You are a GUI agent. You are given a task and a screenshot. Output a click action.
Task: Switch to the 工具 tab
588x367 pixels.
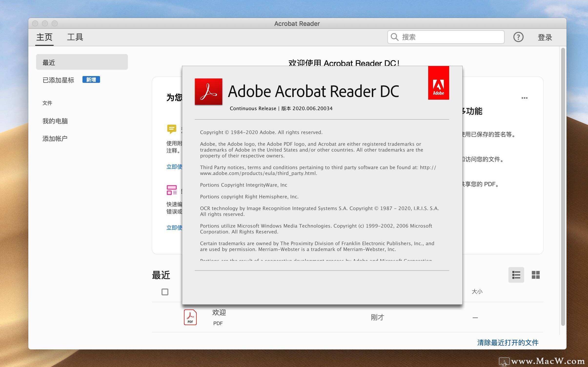click(x=75, y=37)
